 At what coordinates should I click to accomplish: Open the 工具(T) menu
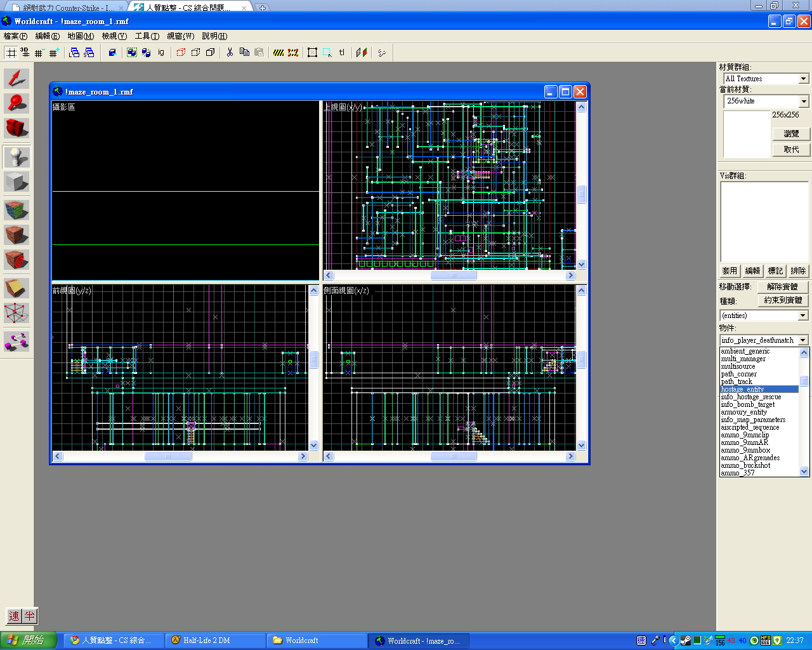click(x=147, y=36)
